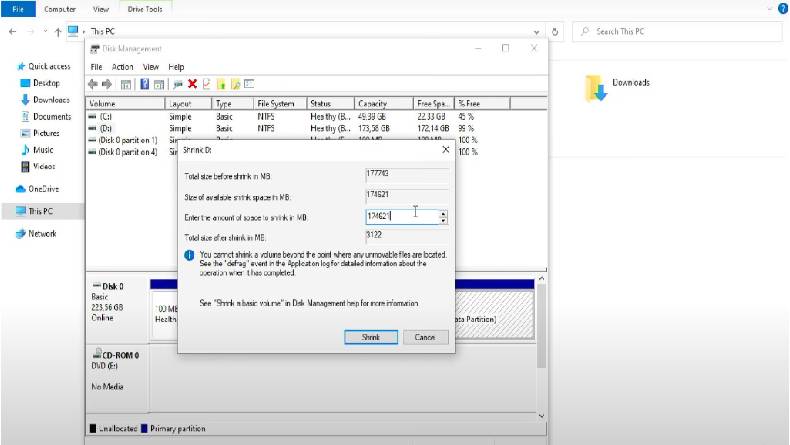
Task: Select Desktop in navigation pane
Action: click(x=40, y=83)
